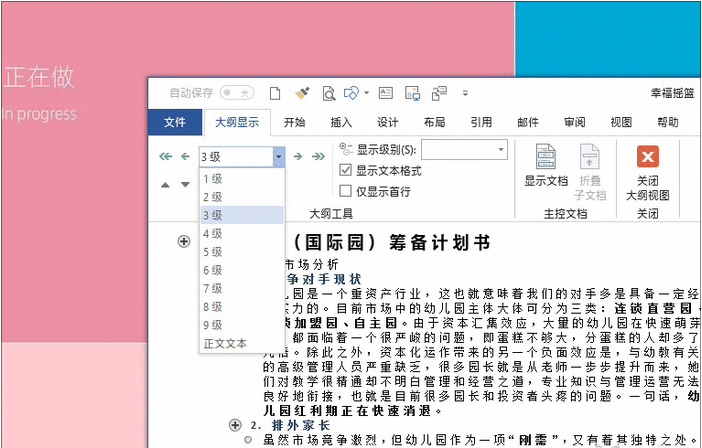Click the switch windows icon
The width and height of the screenshot is (702, 448).
click(x=439, y=93)
